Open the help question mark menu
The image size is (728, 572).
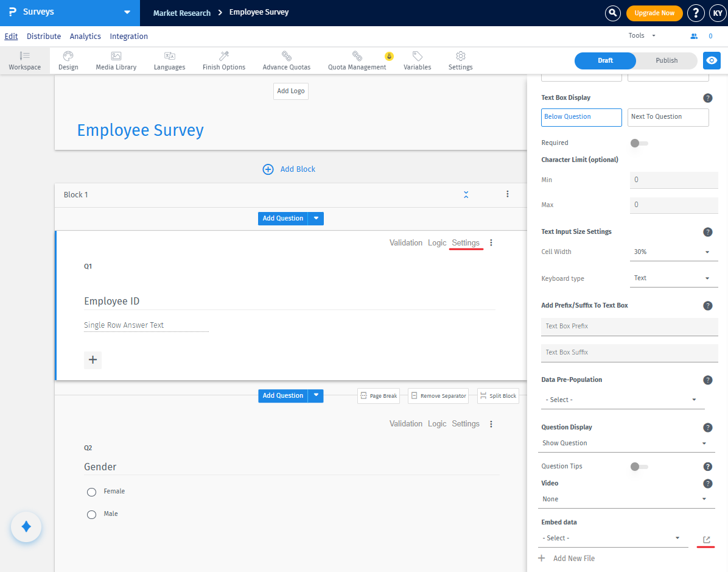(696, 13)
